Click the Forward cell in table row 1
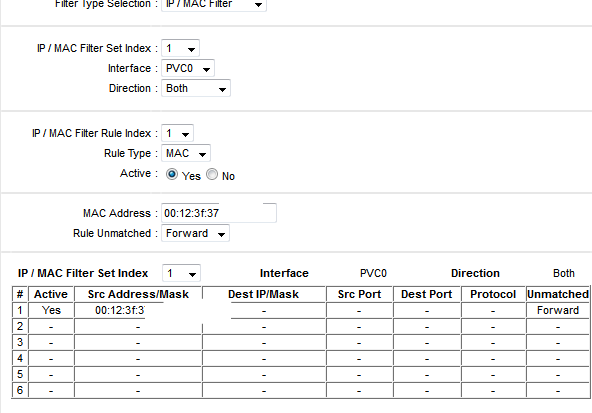 click(x=558, y=310)
